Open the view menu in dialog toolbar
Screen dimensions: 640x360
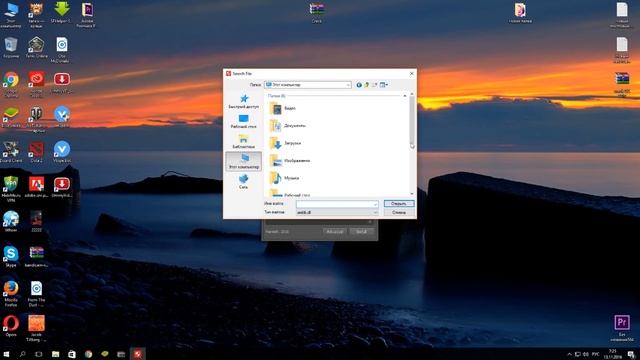click(x=384, y=85)
